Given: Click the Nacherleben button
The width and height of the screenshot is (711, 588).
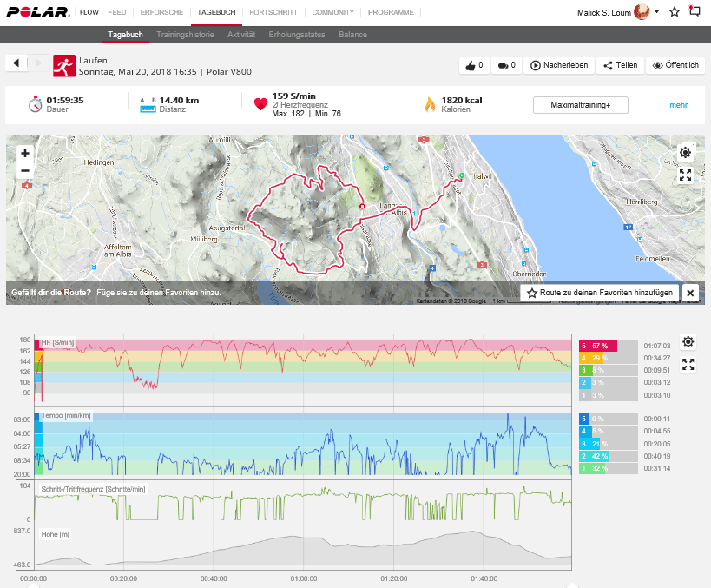Looking at the screenshot, I should click(560, 65).
